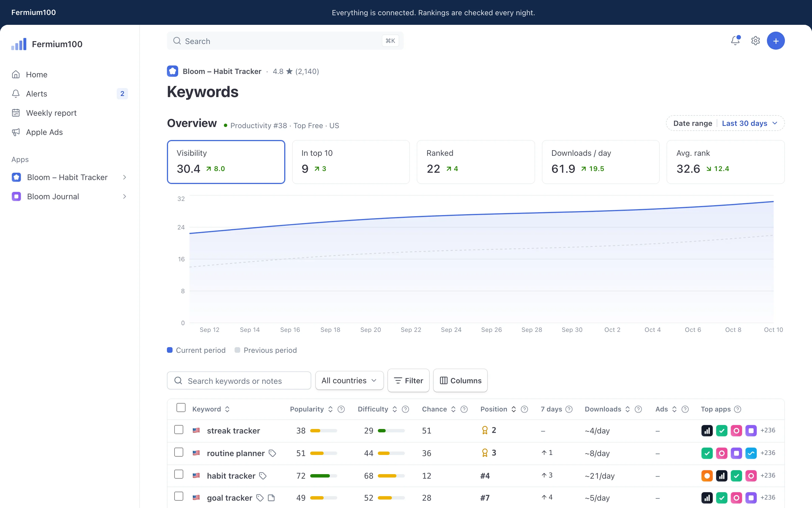Click the blue plus add button
Viewport: 812px width, 508px height.
coord(775,41)
